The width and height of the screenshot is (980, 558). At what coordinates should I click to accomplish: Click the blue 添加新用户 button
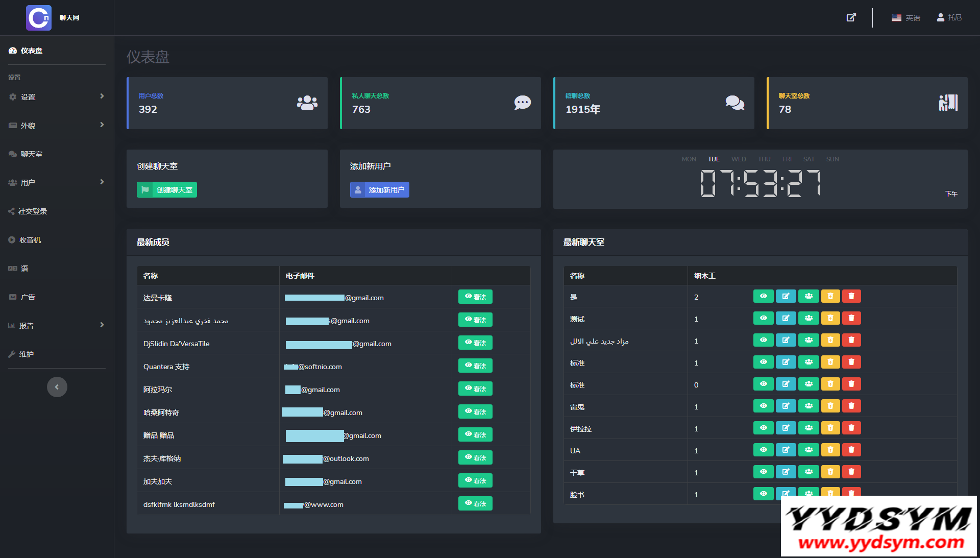[379, 190]
